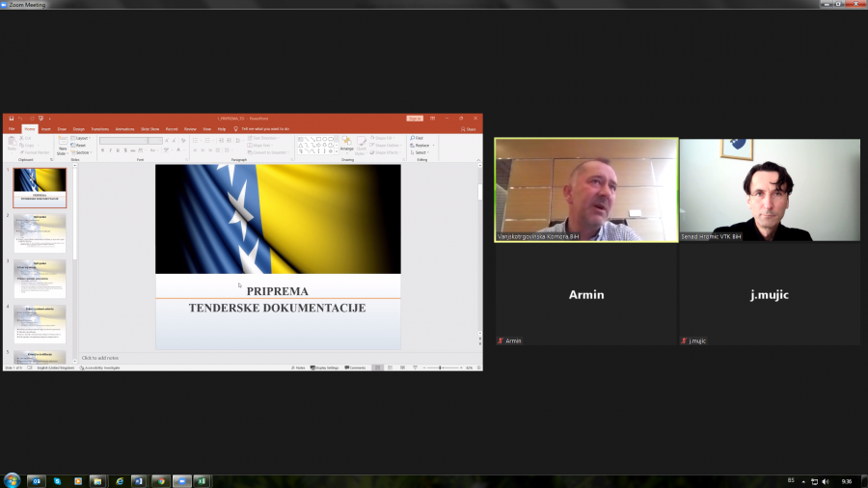The height and width of the screenshot is (488, 868).
Task: Toggle Underline formatting in Font group
Action: pos(117,150)
